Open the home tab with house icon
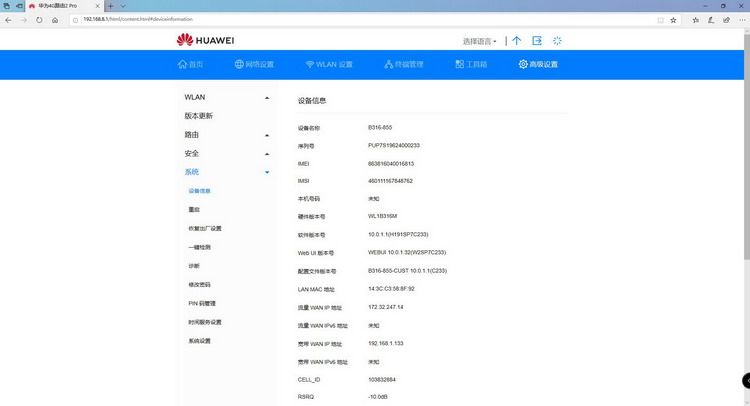The height and width of the screenshot is (406, 750). (190, 64)
